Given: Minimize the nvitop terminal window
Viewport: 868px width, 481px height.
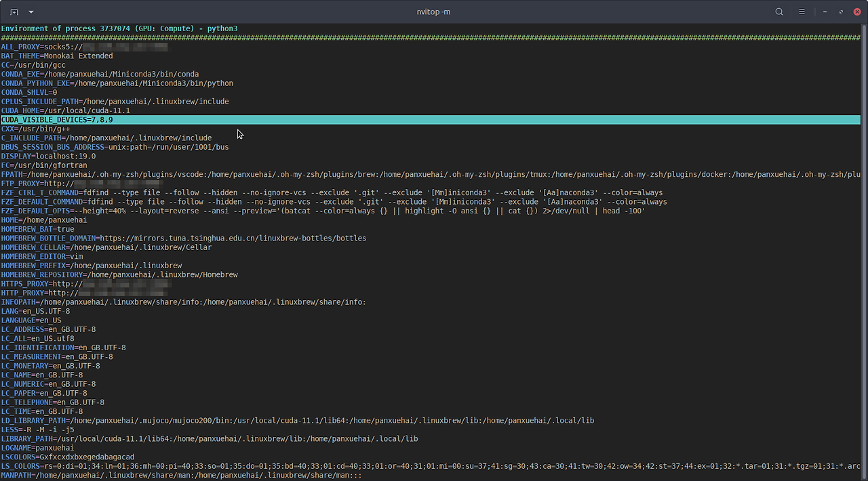Looking at the screenshot, I should 825,12.
